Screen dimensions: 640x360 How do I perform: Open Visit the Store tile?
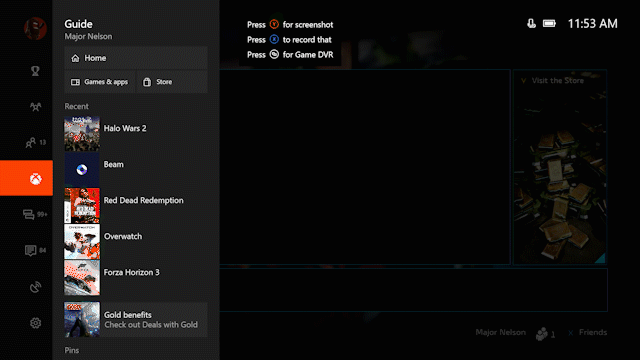point(560,167)
